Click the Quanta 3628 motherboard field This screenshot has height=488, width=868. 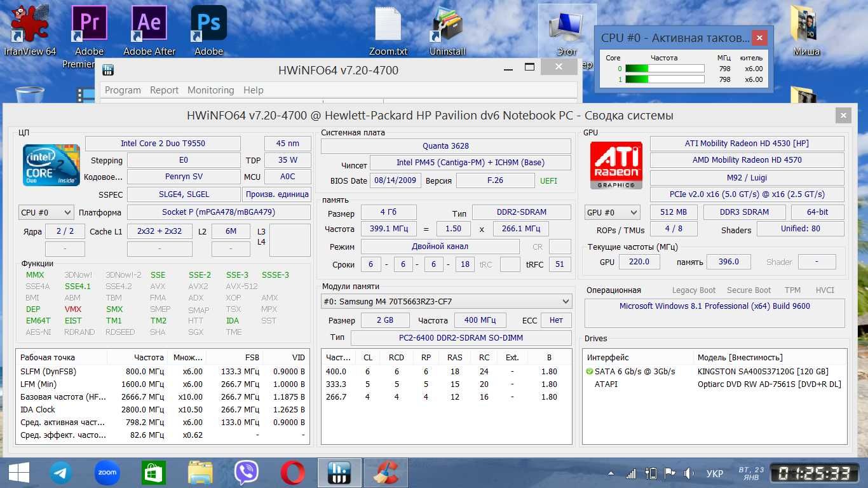click(445, 146)
